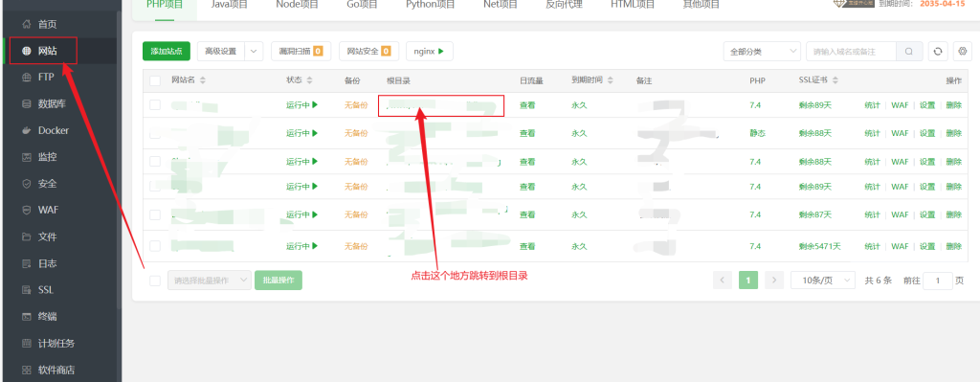
Task: Click 无备份 in the 剩余5471天 row
Action: pos(356,246)
